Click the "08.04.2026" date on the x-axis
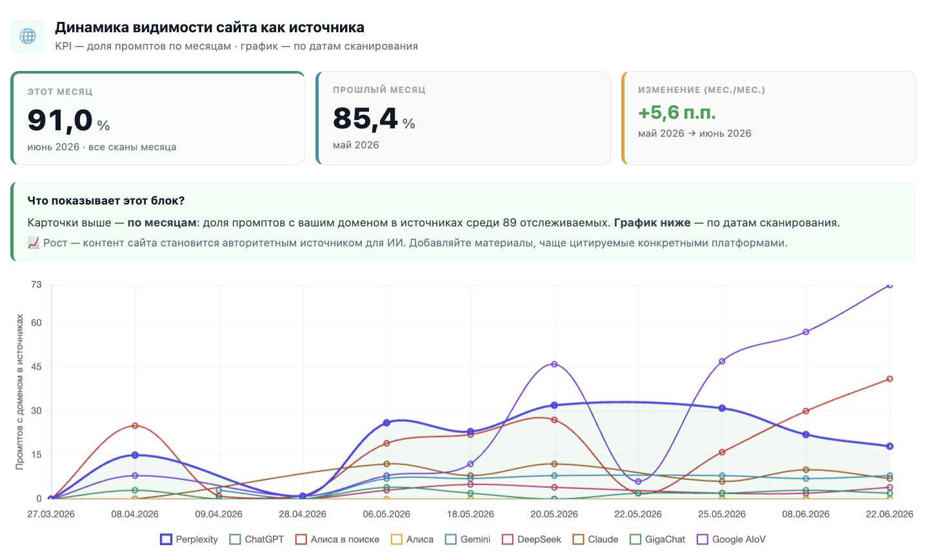 (135, 514)
